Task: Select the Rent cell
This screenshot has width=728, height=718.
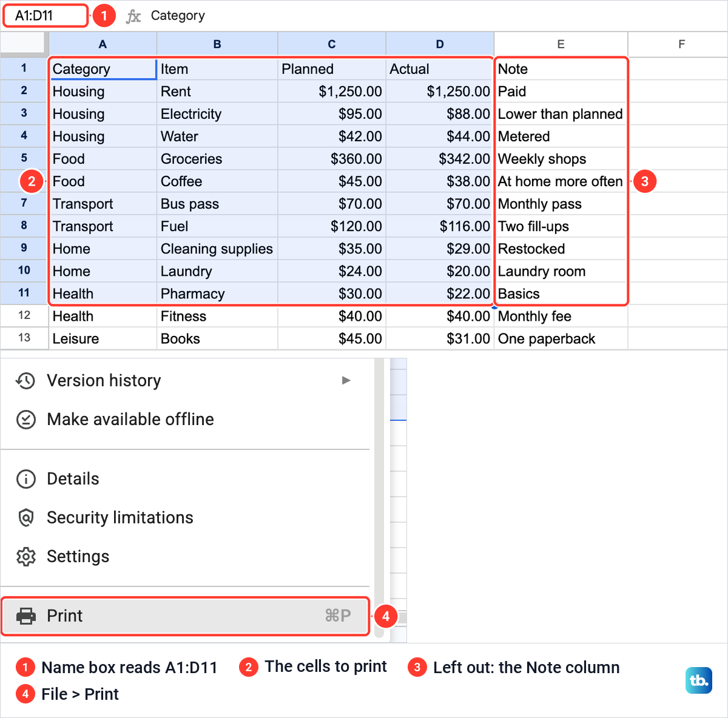Action: tap(217, 91)
